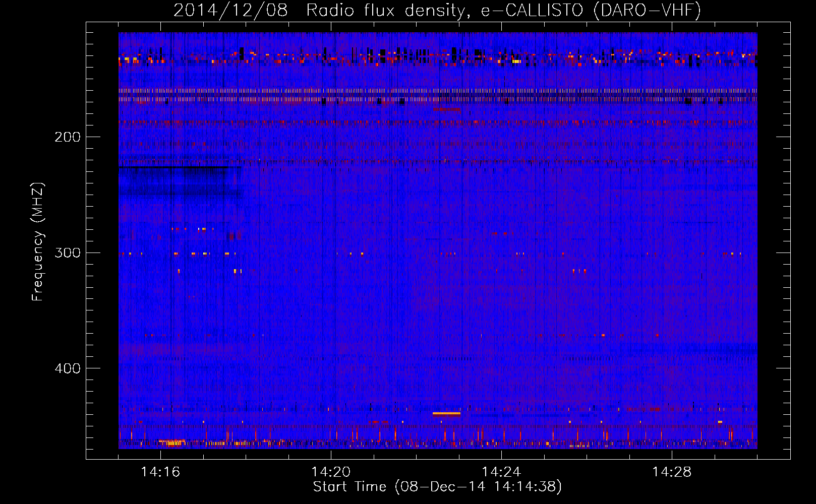The height and width of the screenshot is (504, 816).
Task: Click the 'Frequency (MHZ)' axis title
Action: 38,242
